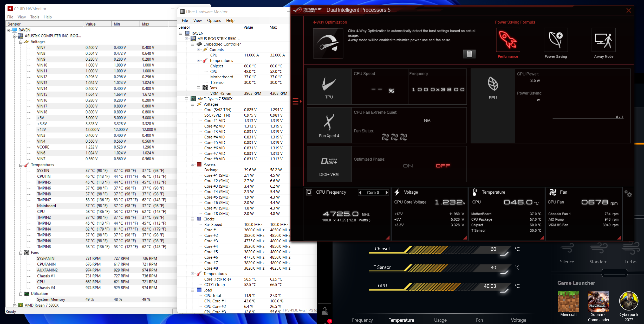Viewport: 644px width, 324px height.
Task: Collapse the Voltages tree in HWMonitor
Action: [x=21, y=42]
